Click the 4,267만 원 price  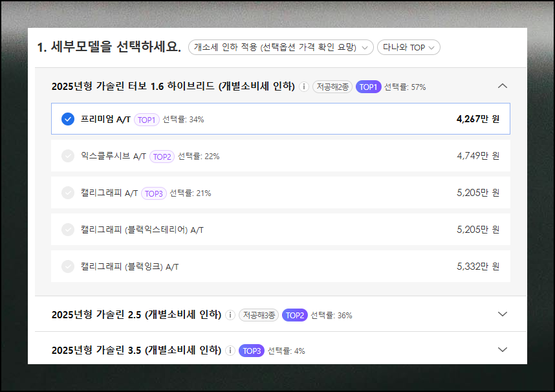click(478, 119)
